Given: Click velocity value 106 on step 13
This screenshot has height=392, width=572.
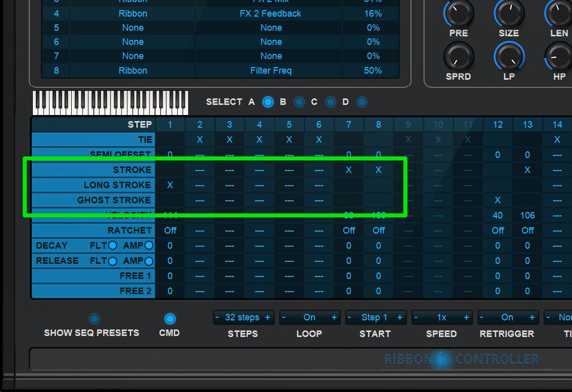Looking at the screenshot, I should [x=528, y=215].
